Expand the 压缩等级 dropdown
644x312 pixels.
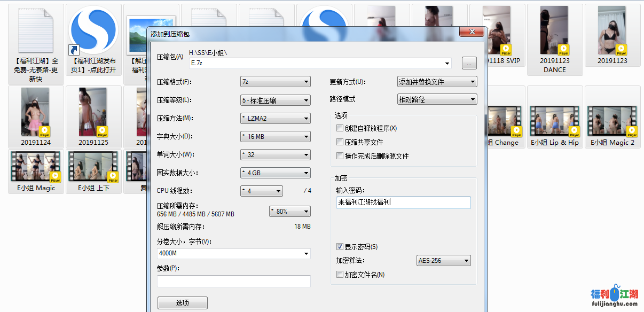pyautogui.click(x=275, y=100)
